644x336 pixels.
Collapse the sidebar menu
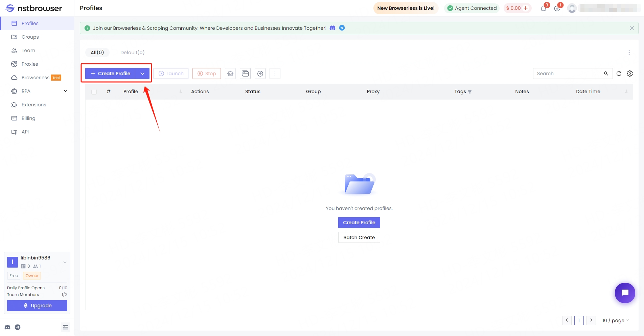coord(66,327)
